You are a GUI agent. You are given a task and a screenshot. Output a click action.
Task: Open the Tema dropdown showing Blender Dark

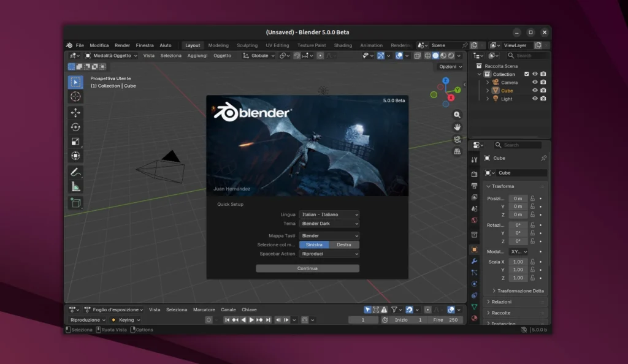point(329,224)
